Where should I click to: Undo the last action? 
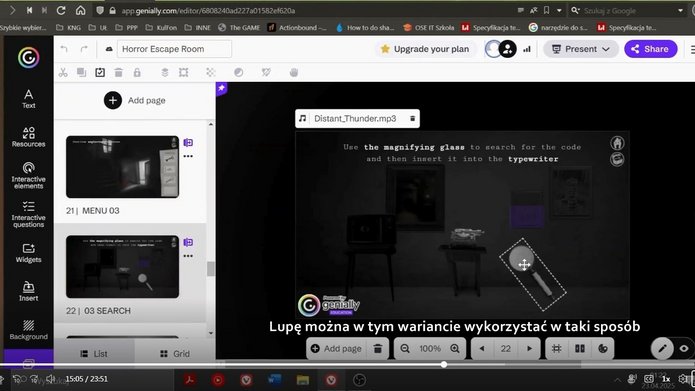pyautogui.click(x=64, y=49)
